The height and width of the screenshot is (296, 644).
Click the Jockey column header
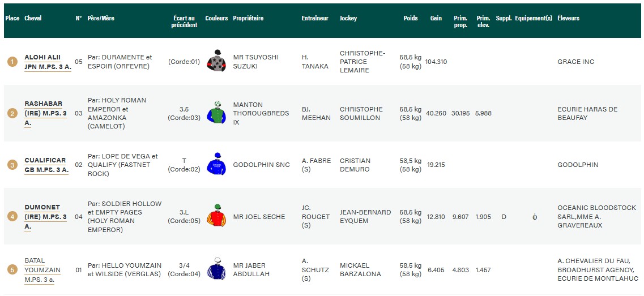click(x=348, y=18)
